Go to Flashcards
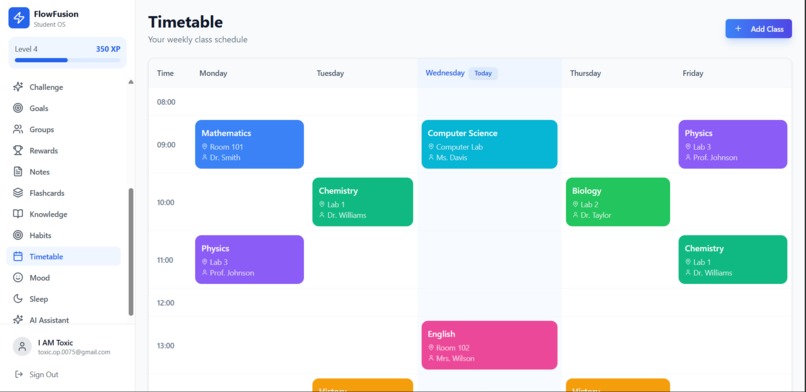Image resolution: width=806 pixels, height=392 pixels. [63, 193]
